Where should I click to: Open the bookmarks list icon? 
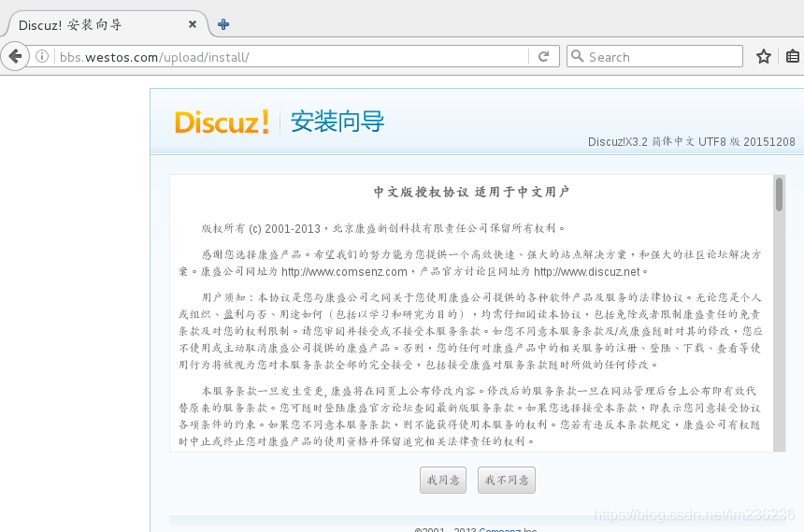click(x=793, y=56)
